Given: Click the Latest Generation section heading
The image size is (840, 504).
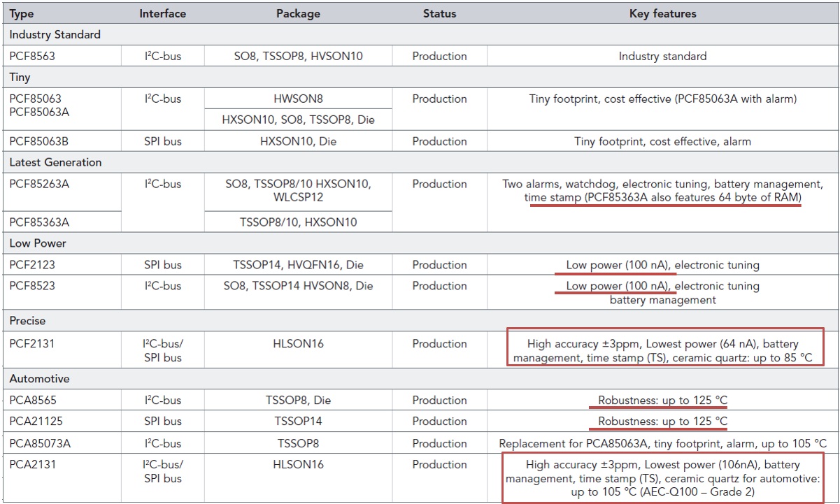Looking at the screenshot, I should (x=55, y=162).
